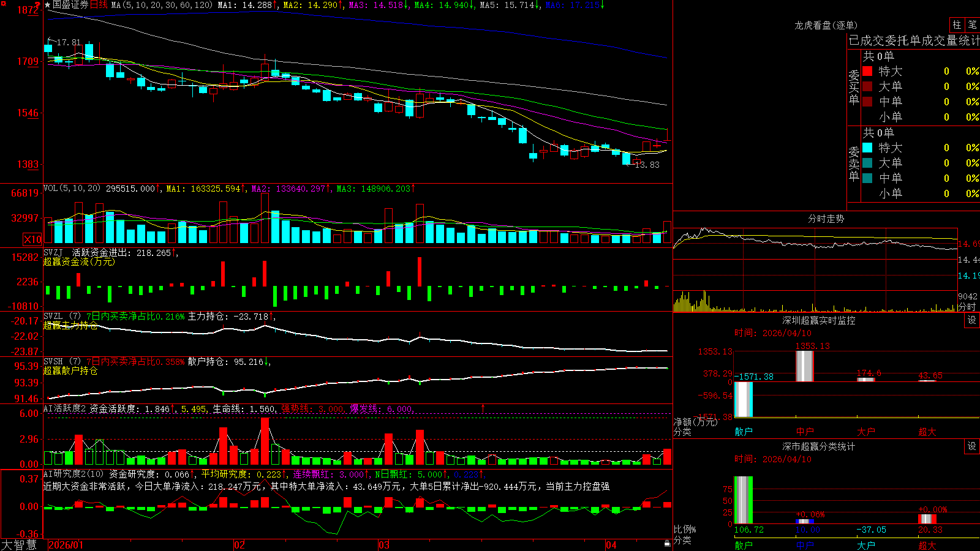Select 中户 in 深市超赢分类统计 chart

tap(805, 545)
